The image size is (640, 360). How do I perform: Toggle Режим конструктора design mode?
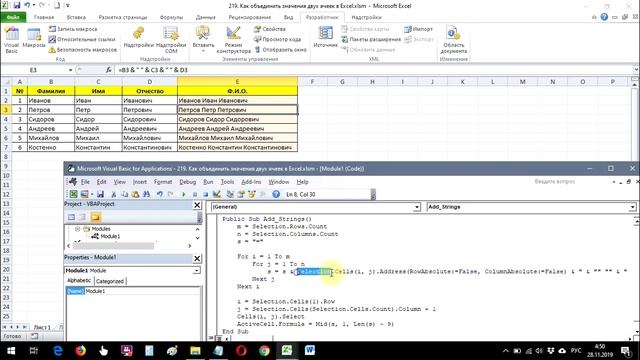click(233, 40)
